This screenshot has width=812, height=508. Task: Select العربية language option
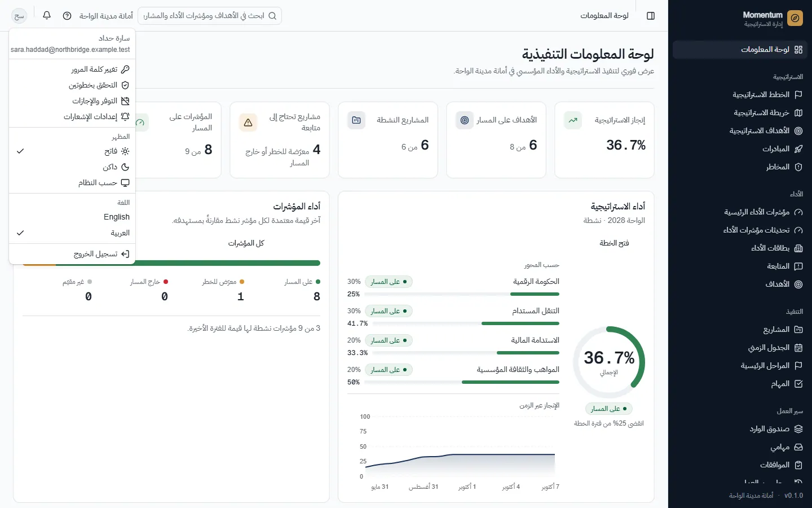click(x=72, y=233)
